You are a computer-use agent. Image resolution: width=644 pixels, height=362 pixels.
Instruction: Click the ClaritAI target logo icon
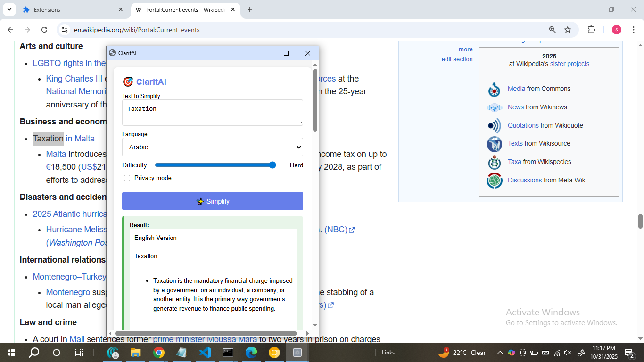coord(128,82)
